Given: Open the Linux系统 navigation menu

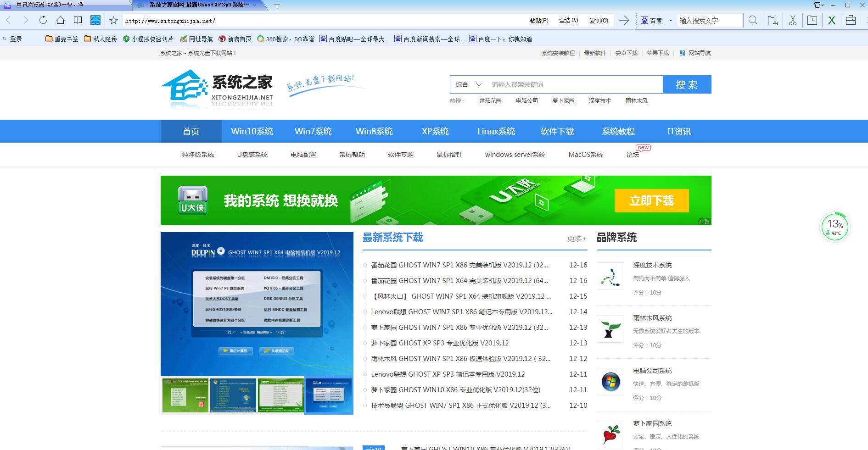Looking at the screenshot, I should 496,131.
